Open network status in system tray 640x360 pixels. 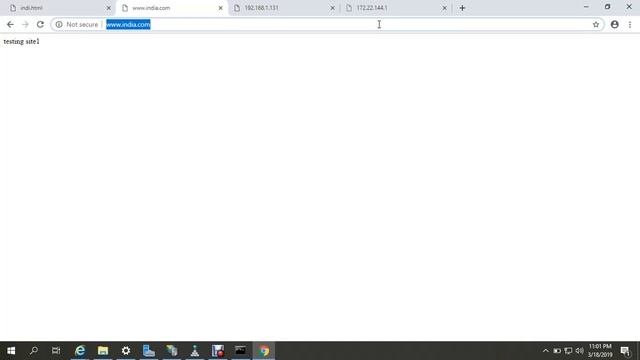point(568,351)
